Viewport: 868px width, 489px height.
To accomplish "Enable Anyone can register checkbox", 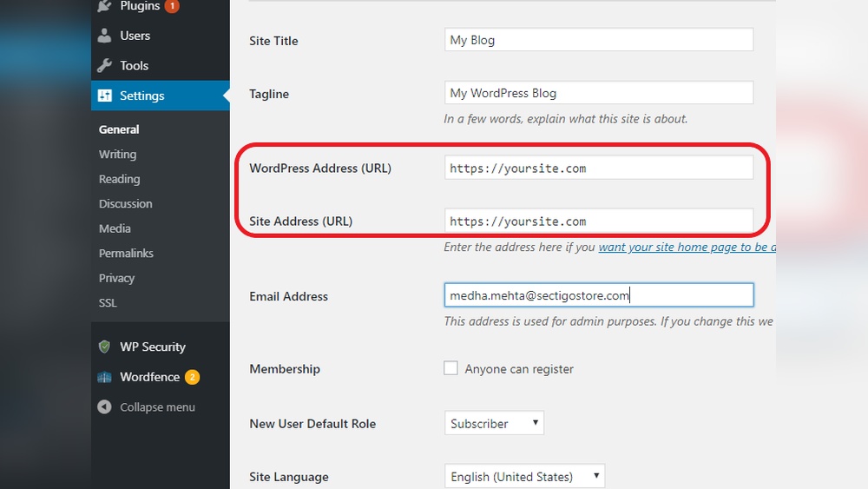I will tap(450, 367).
